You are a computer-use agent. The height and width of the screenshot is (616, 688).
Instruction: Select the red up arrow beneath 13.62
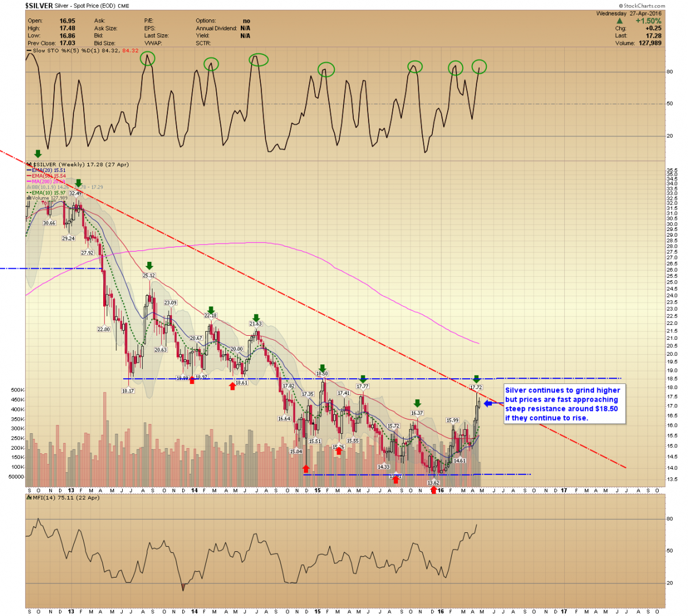coord(433,490)
